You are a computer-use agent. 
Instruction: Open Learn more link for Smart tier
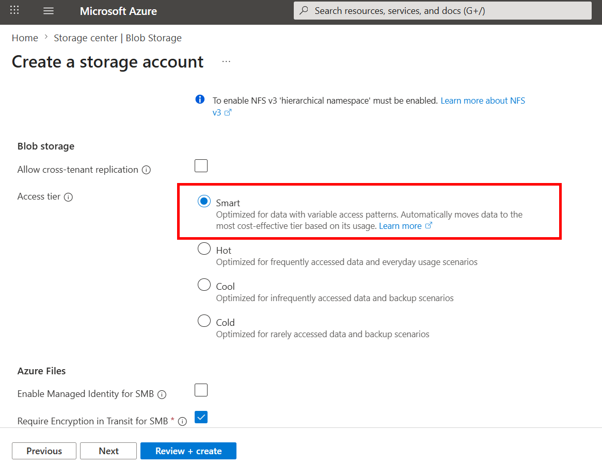pyautogui.click(x=400, y=226)
